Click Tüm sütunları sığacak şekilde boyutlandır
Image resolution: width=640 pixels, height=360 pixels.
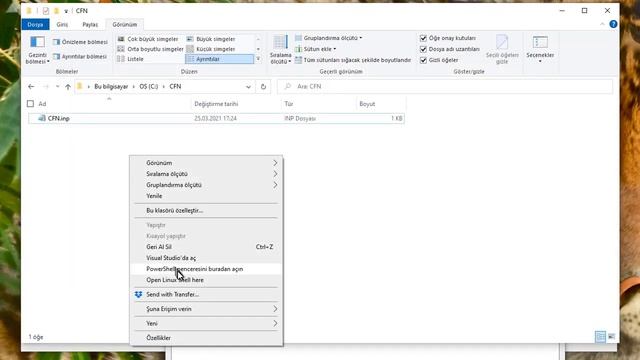coord(353,60)
